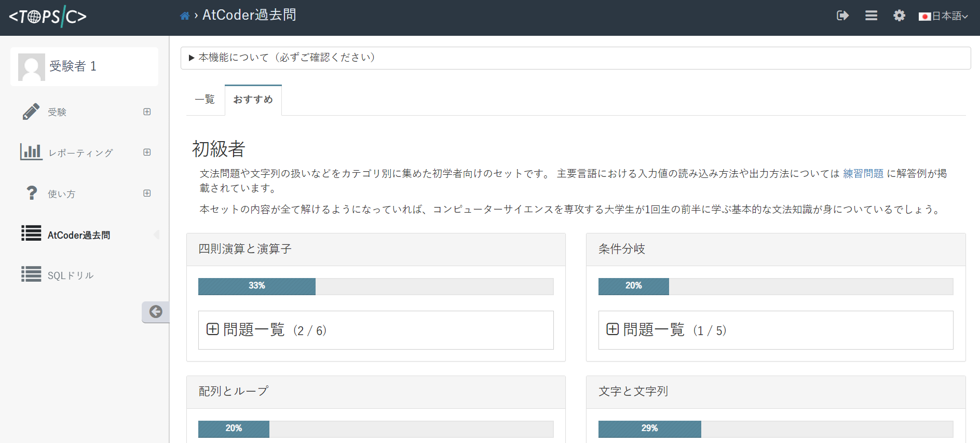Image resolution: width=980 pixels, height=443 pixels.
Task: Switch to the 一覧 tab
Action: click(x=205, y=99)
